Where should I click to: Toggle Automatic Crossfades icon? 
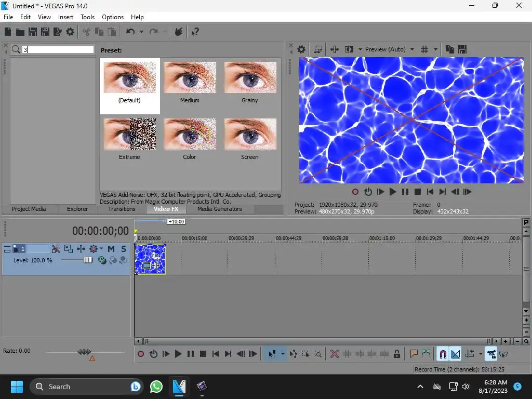(455, 354)
